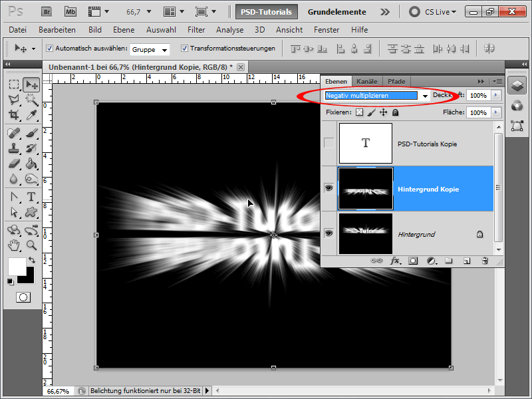Show the PSD-Tutorials Kopie layer

click(x=329, y=143)
